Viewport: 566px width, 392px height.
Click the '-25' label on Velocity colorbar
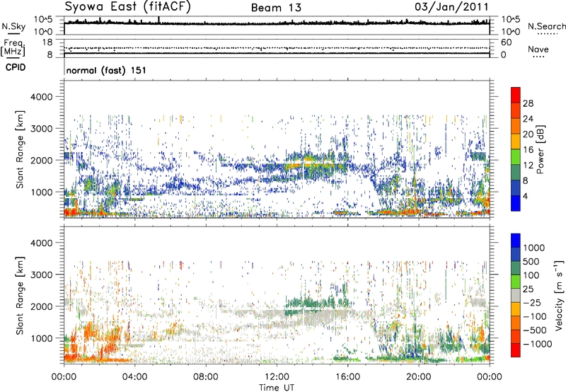(533, 302)
